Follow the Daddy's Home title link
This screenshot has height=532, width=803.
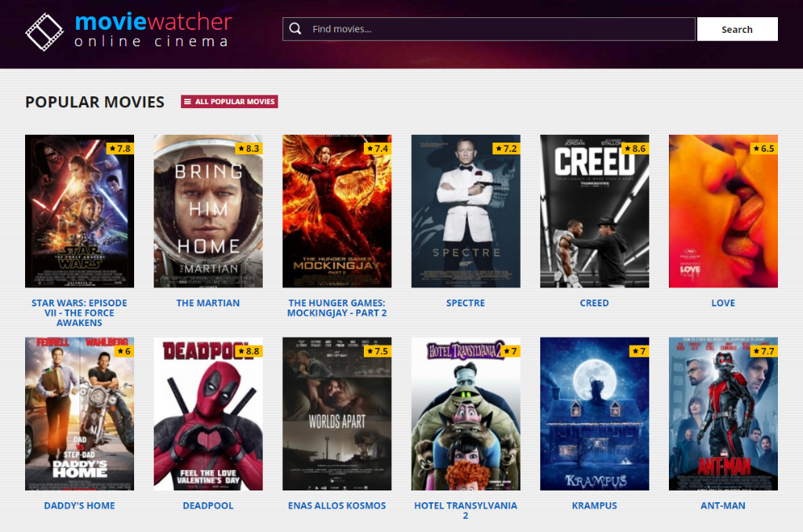tap(79, 505)
